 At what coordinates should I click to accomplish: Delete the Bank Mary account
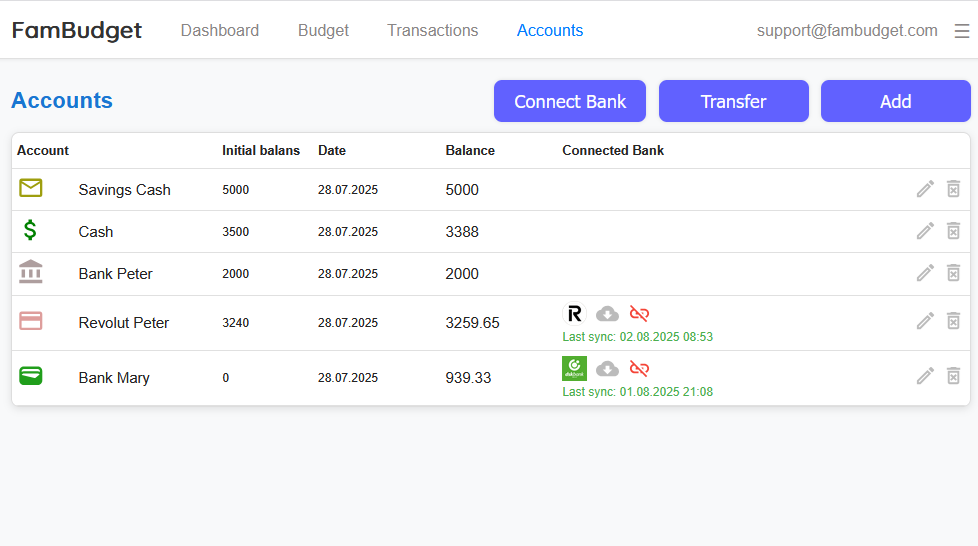953,376
